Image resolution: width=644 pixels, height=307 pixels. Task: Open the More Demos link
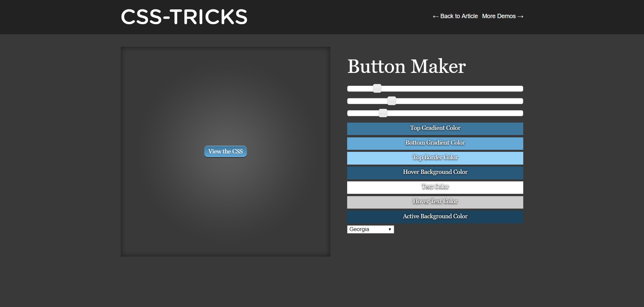tap(502, 16)
